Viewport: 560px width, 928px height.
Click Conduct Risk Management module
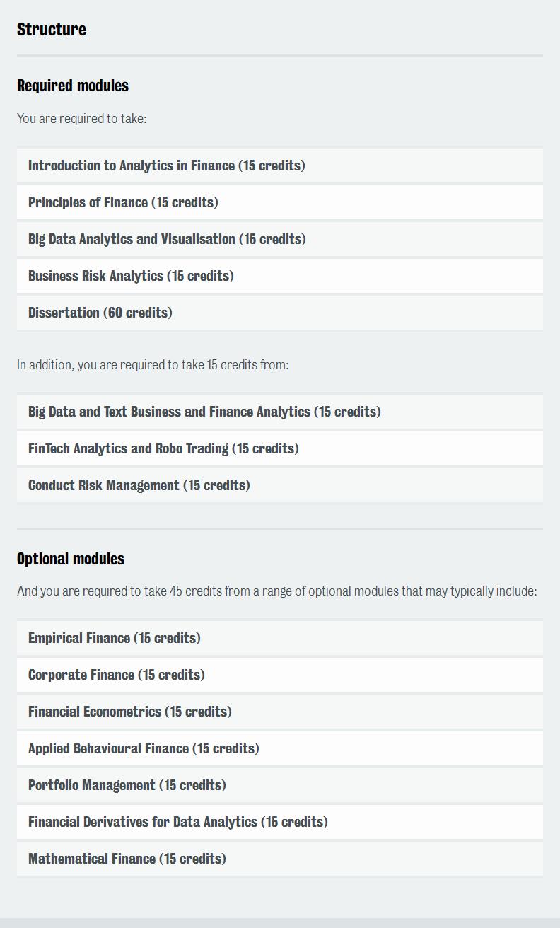click(280, 485)
